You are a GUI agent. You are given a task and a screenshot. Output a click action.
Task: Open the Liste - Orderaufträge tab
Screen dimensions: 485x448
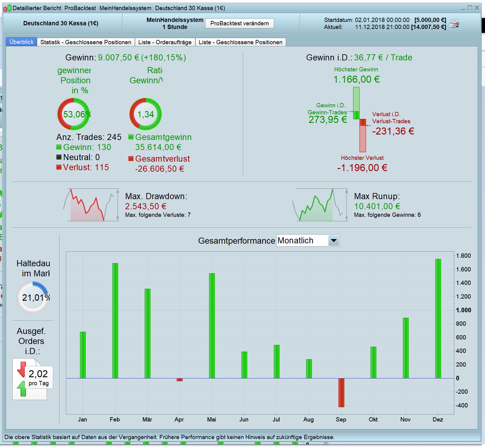[165, 42]
